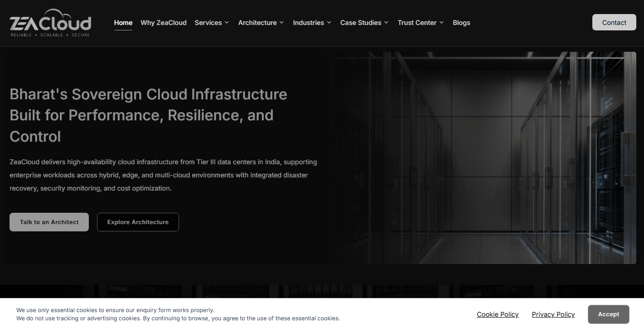The image size is (644, 328).
Task: Expand the Architecture dropdown chevron
Action: [281, 23]
